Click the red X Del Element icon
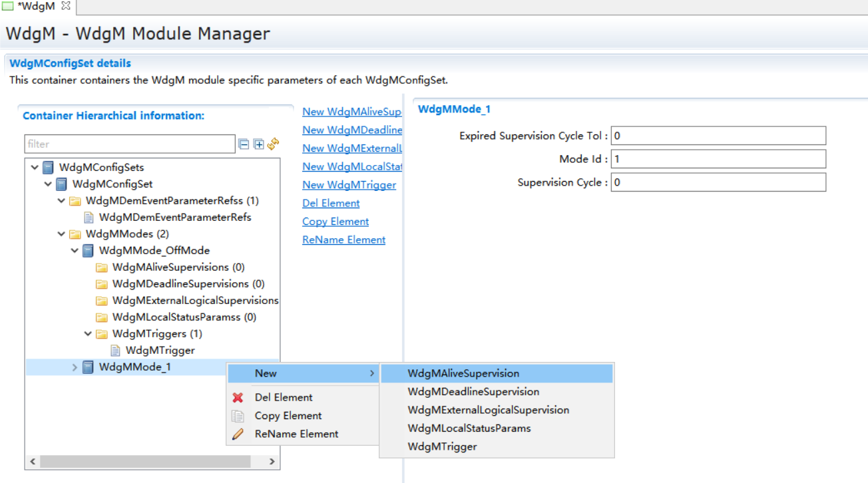This screenshot has width=868, height=483. (x=238, y=398)
